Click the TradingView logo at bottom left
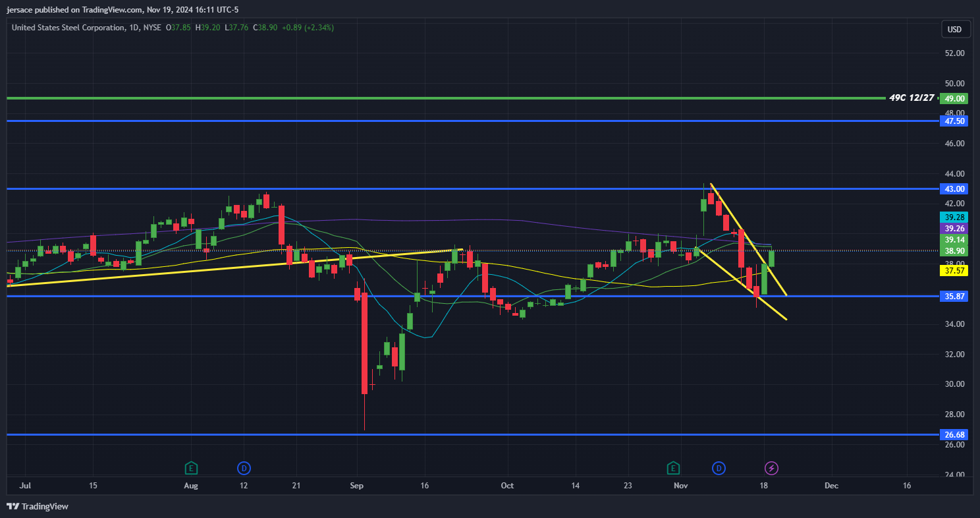 click(38, 506)
